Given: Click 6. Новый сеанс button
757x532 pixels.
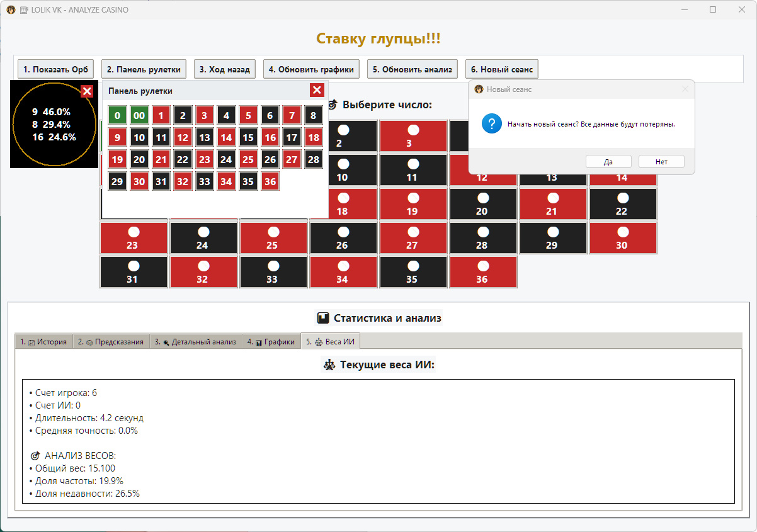Looking at the screenshot, I should pos(502,69).
